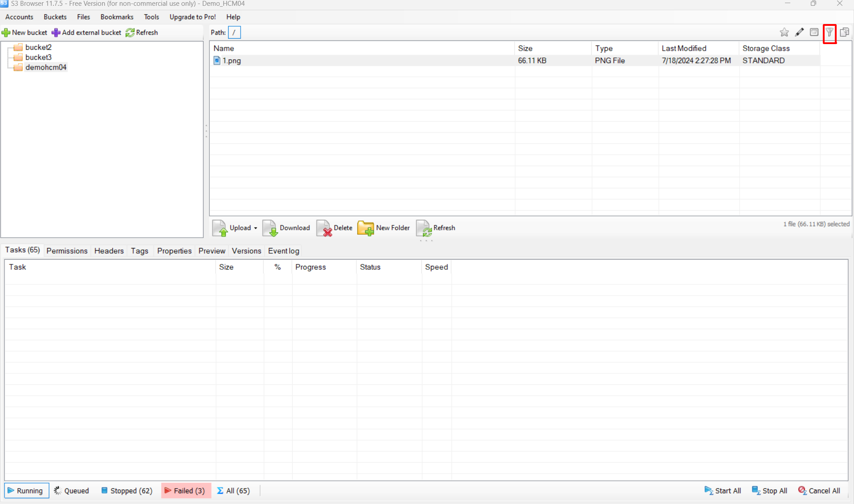Select the demohcm04 bucket
This screenshot has height=504, width=854.
[45, 67]
